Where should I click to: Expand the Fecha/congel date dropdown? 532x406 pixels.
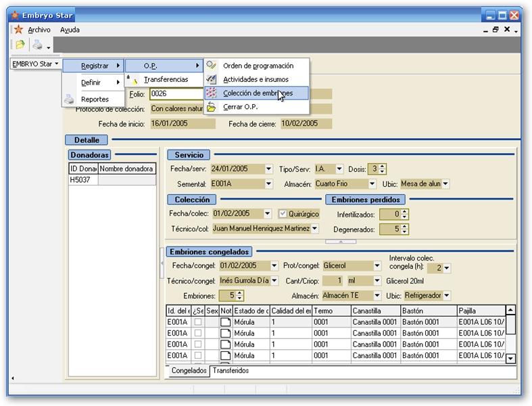pyautogui.click(x=274, y=265)
